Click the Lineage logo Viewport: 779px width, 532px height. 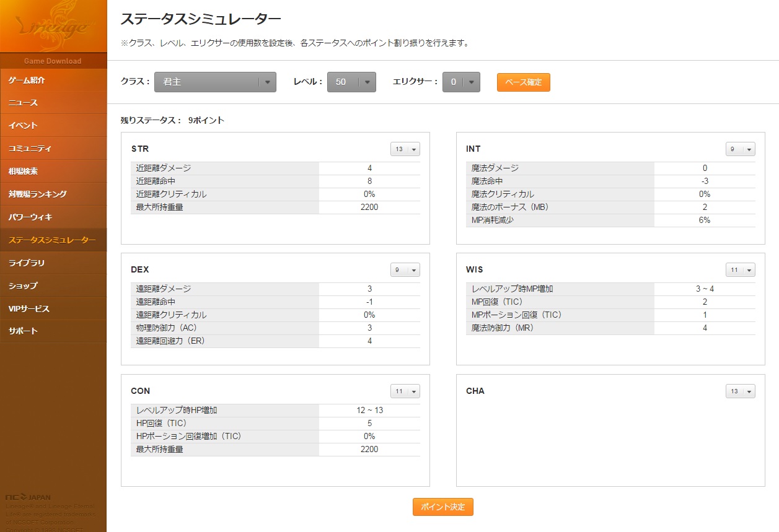tap(53, 26)
